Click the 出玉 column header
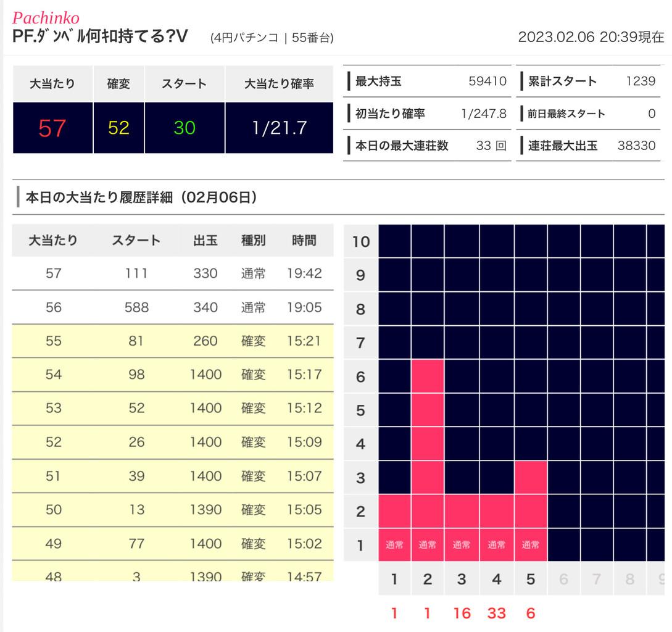The image size is (672, 632). click(205, 240)
